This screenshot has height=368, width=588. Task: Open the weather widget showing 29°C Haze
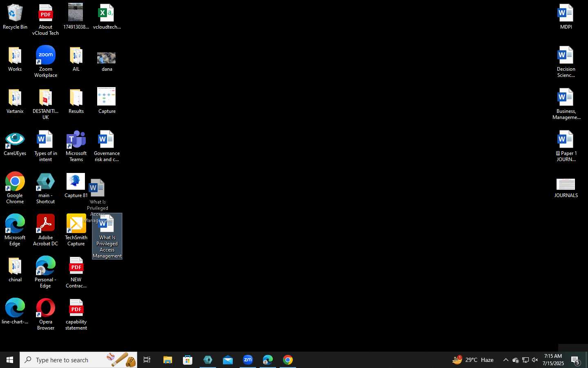[x=473, y=360]
